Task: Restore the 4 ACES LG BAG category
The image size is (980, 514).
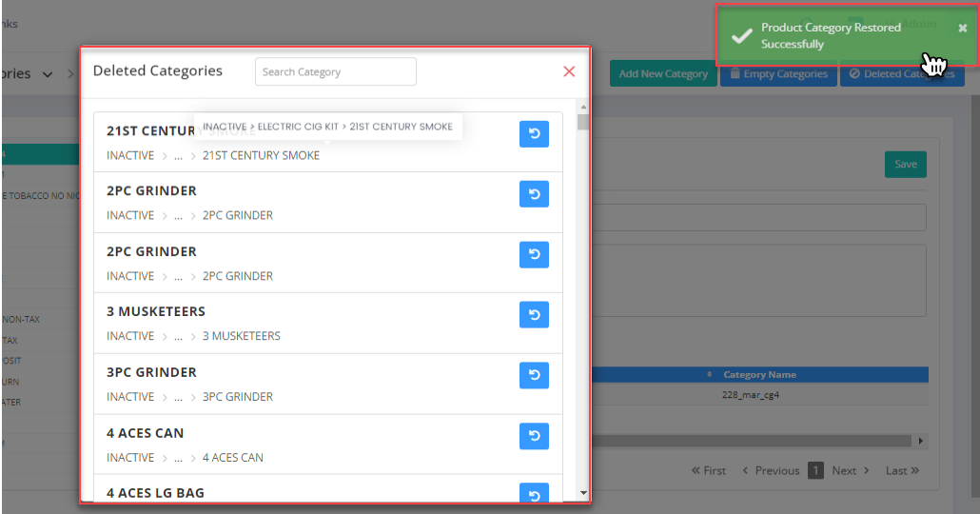Action: coord(534,493)
